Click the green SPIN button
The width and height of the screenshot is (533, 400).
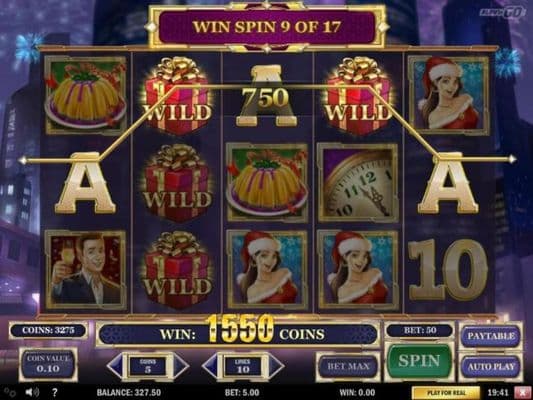[x=419, y=361]
